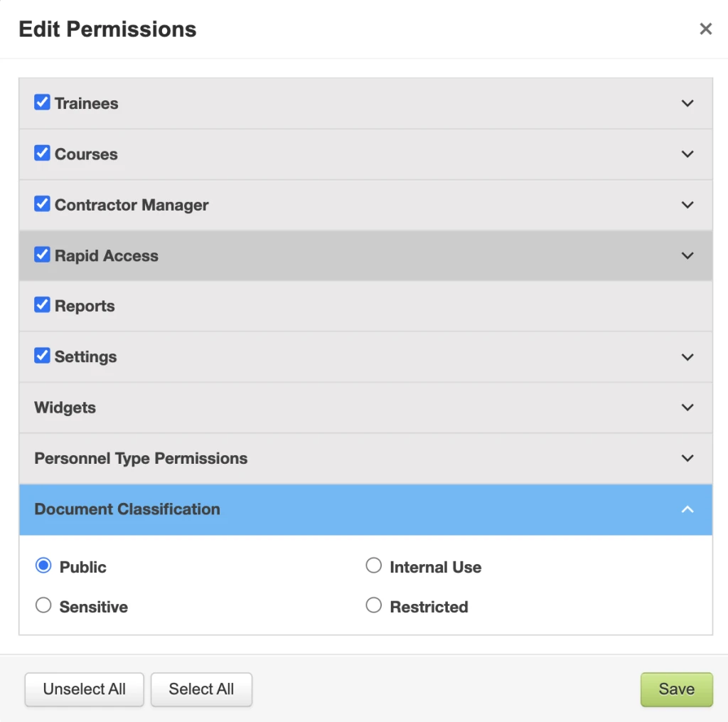Collapse Document Classification with up chevron
The height and width of the screenshot is (722, 728).
[687, 509]
